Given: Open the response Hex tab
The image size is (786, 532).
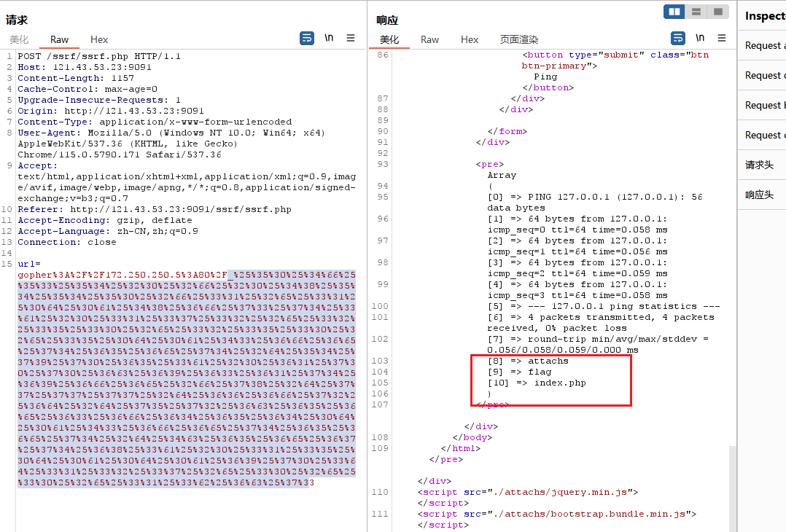Looking at the screenshot, I should (x=470, y=39).
